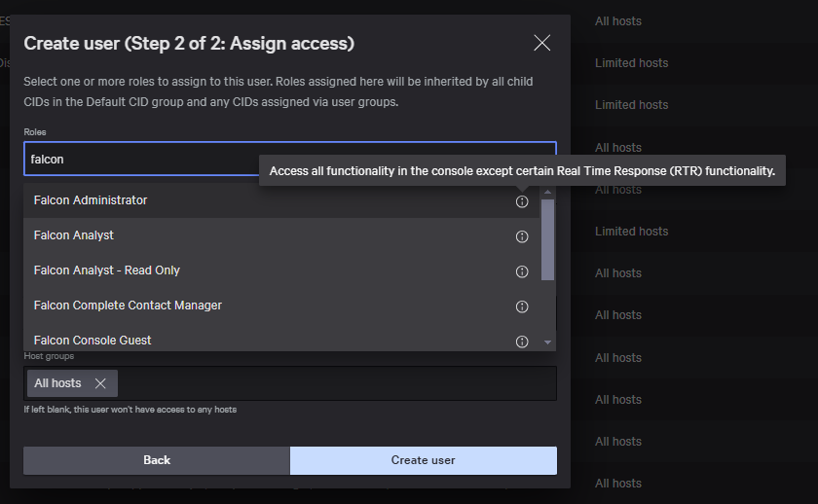This screenshot has height=504, width=818.
Task: Select the Falcon Administrator role
Action: coord(281,200)
